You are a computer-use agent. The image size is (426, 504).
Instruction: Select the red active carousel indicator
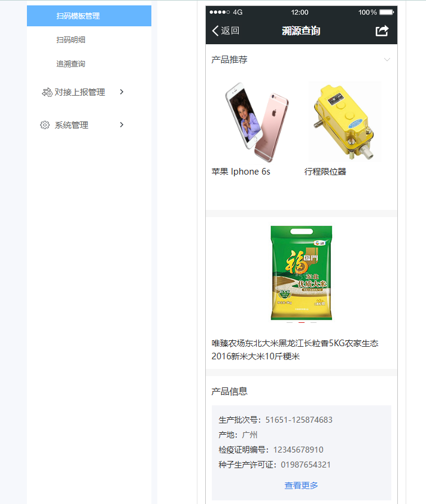[302, 322]
